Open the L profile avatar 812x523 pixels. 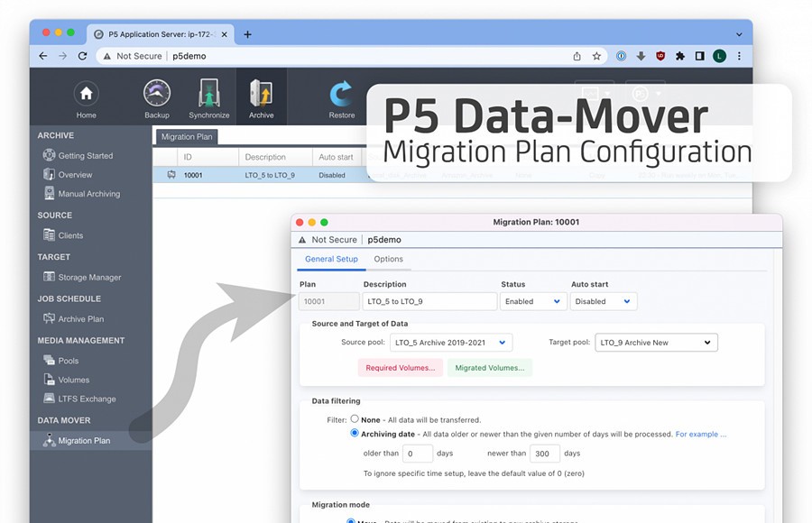pyautogui.click(x=719, y=56)
